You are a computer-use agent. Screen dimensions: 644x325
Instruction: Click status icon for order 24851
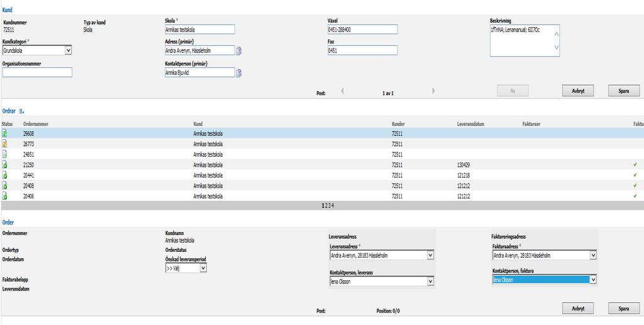coord(4,154)
